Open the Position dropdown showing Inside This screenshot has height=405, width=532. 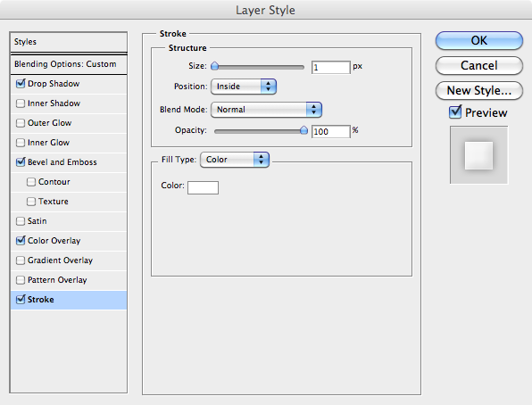point(244,87)
